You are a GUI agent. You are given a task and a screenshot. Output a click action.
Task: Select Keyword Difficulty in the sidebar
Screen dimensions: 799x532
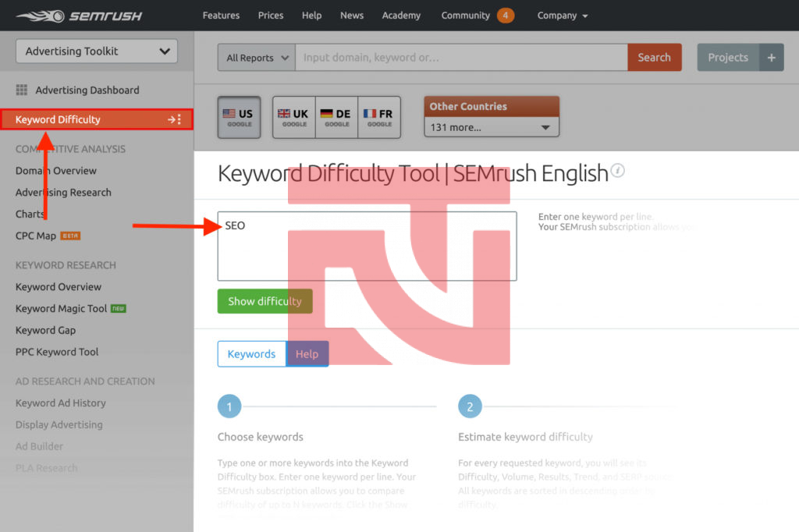(x=97, y=119)
